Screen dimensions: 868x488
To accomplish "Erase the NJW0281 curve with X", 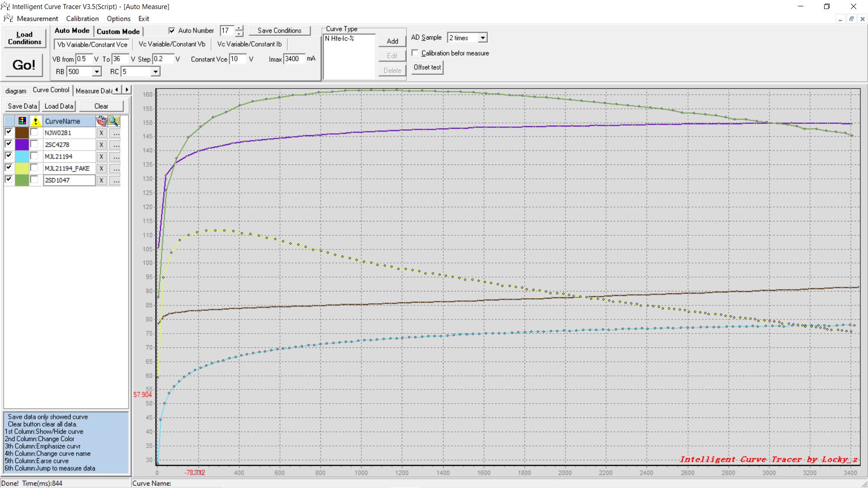I will pos(101,133).
